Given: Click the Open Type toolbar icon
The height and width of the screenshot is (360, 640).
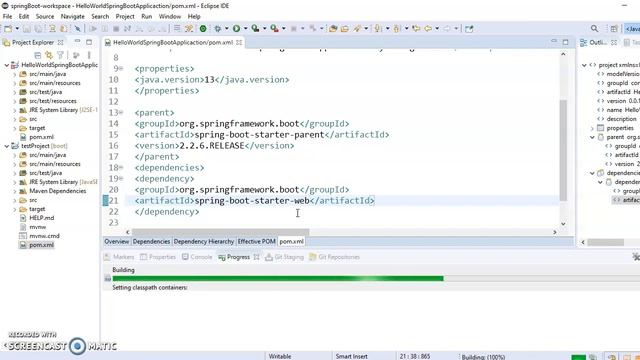Looking at the screenshot, I should click(333, 29).
